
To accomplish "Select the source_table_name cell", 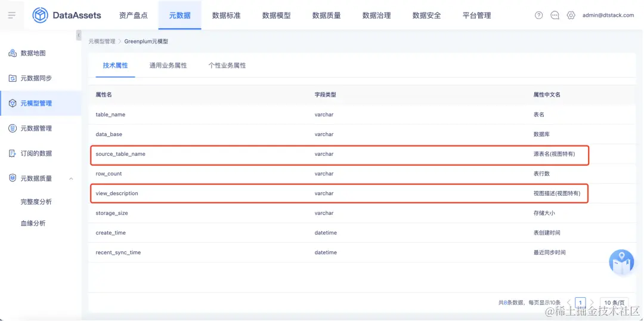I will (x=120, y=154).
